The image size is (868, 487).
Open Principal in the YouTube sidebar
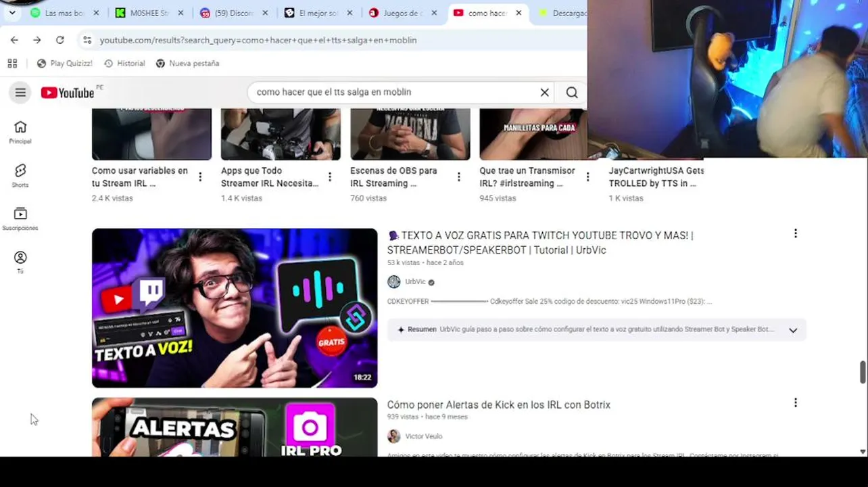coord(20,132)
